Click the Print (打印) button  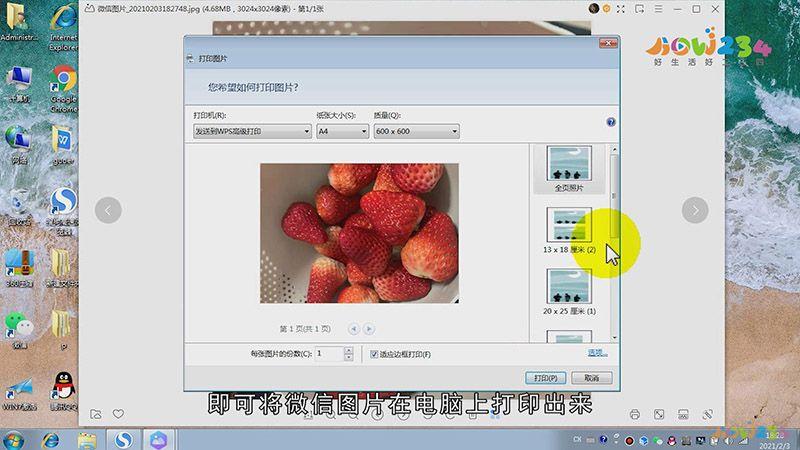545,378
